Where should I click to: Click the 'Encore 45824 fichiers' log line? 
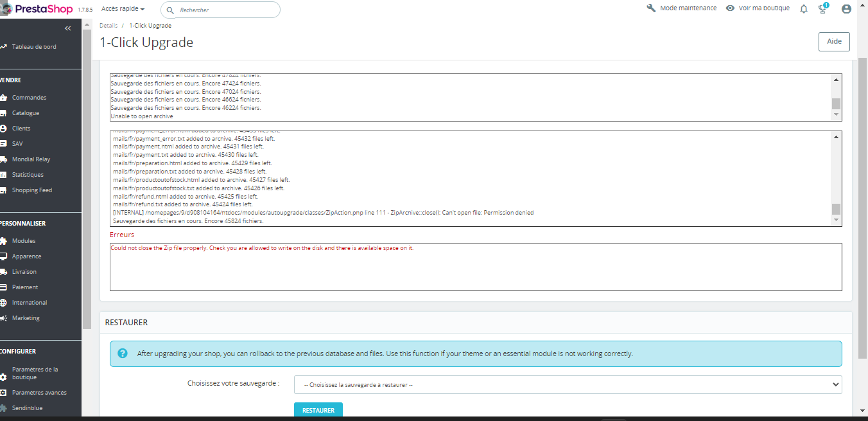coord(188,221)
